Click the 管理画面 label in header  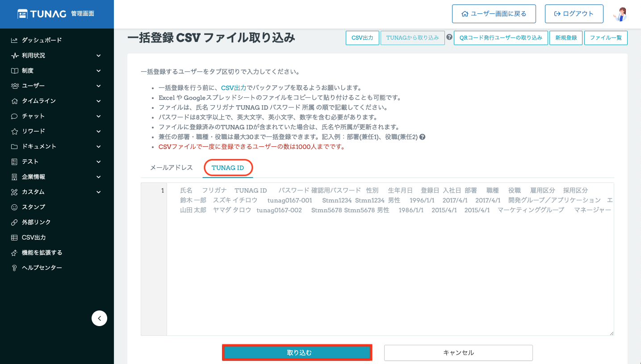[x=83, y=14]
